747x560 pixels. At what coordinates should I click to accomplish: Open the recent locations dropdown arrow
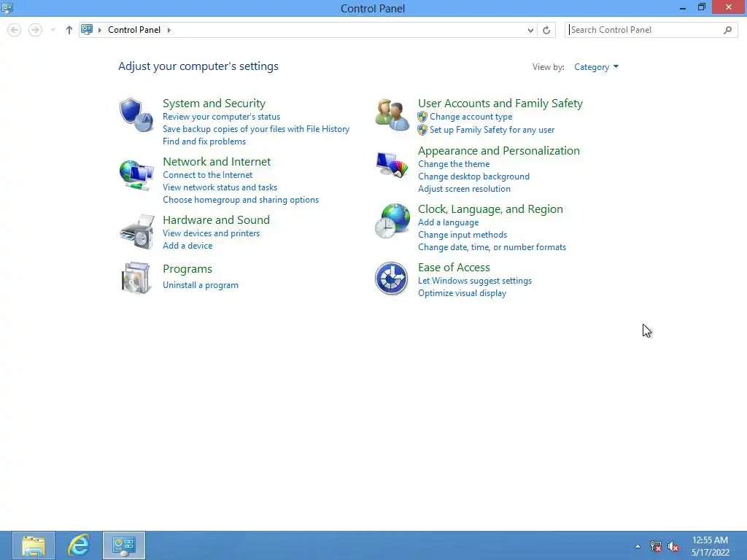tap(53, 30)
